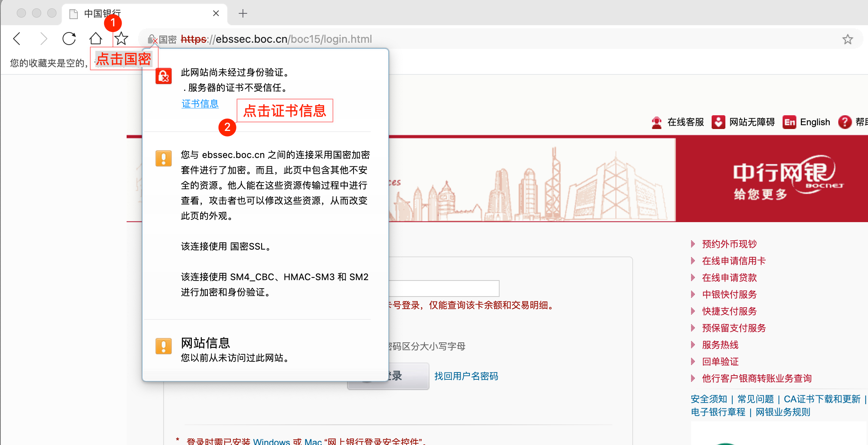Reload the page with refresh icon
The width and height of the screenshot is (868, 445).
pyautogui.click(x=69, y=39)
